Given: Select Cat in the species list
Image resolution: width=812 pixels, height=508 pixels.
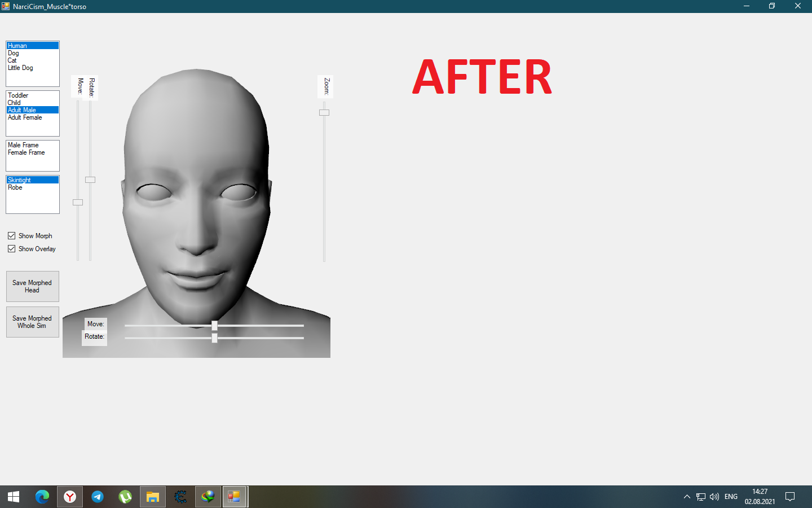Looking at the screenshot, I should click(33, 60).
